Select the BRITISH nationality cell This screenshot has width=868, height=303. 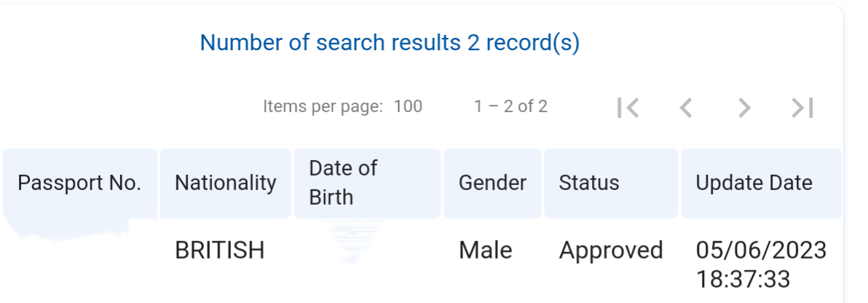tap(220, 251)
